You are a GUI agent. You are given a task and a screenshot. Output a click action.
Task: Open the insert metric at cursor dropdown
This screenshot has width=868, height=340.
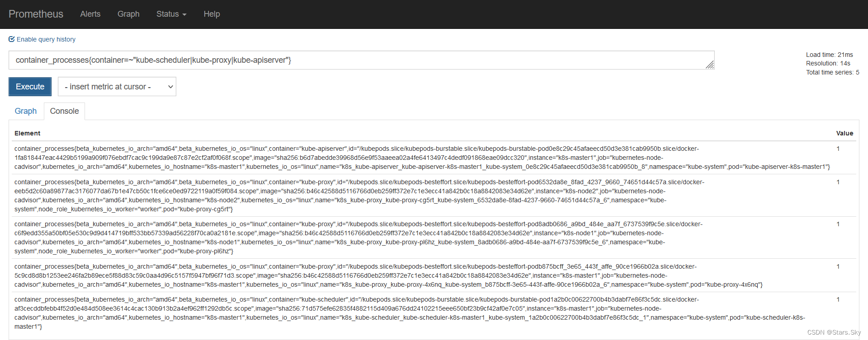[x=117, y=87]
